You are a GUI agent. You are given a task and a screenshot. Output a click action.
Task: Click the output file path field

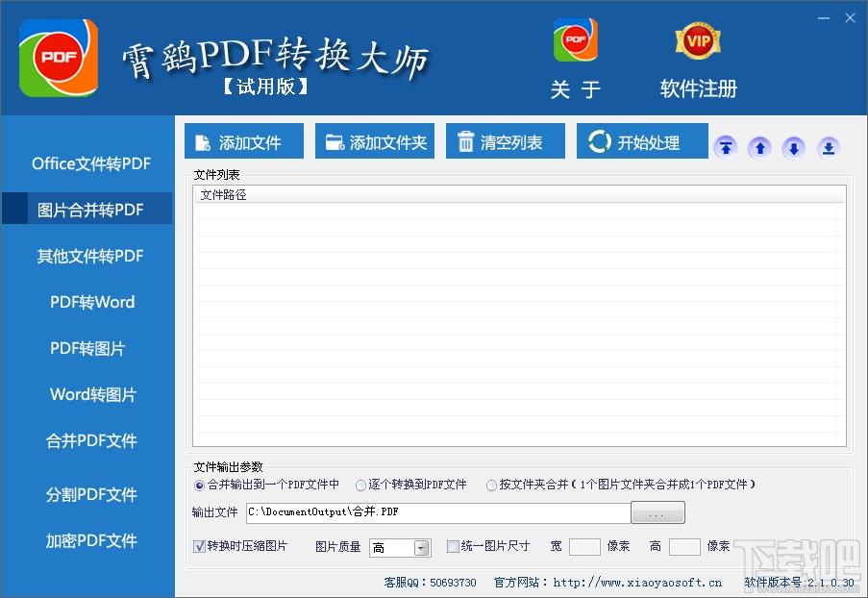438,512
